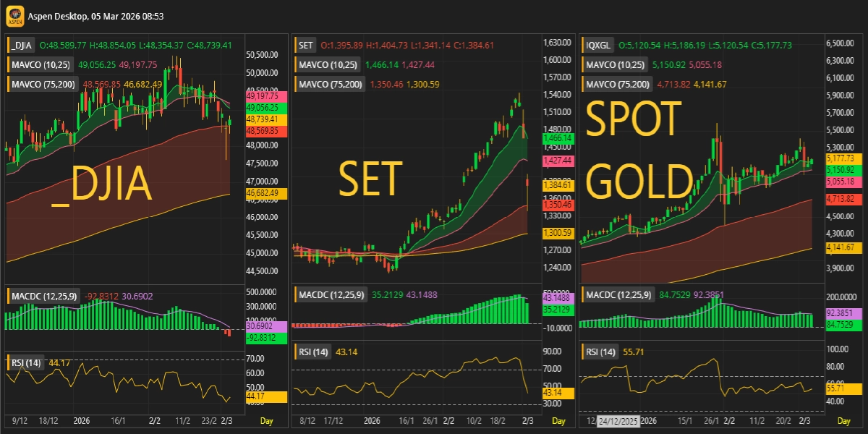The image size is (868, 434).
Task: Open the IQXGL symbol label
Action: tap(600, 46)
